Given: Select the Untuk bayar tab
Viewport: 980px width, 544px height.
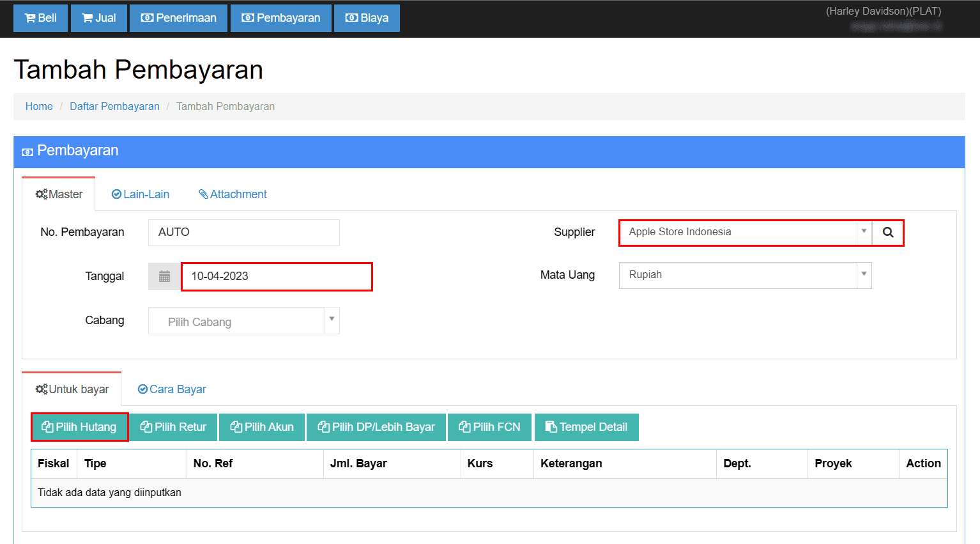Looking at the screenshot, I should 72,389.
